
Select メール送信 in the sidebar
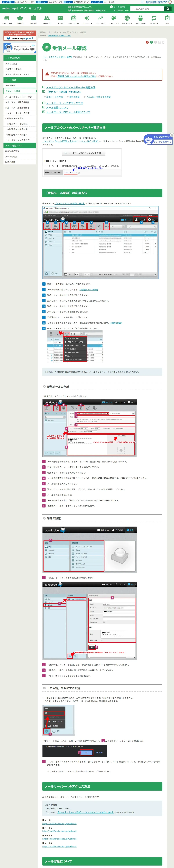coord(20,86)
